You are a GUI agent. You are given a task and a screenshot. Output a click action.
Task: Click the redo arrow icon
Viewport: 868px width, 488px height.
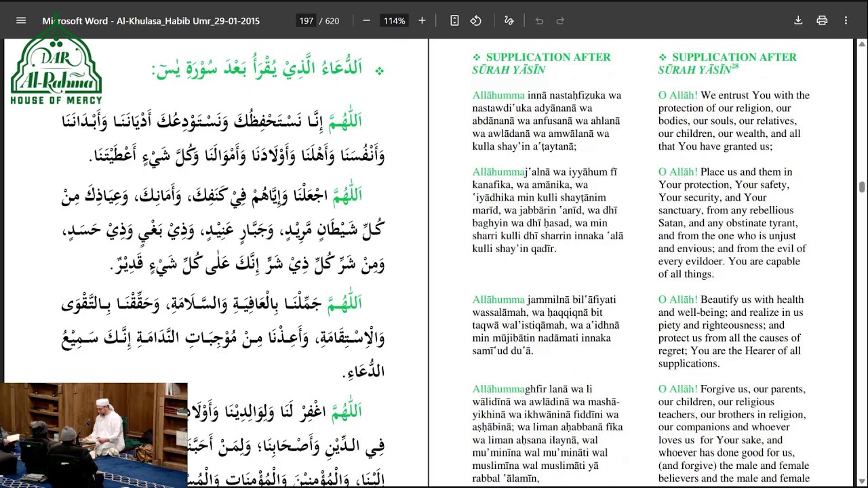(x=560, y=20)
